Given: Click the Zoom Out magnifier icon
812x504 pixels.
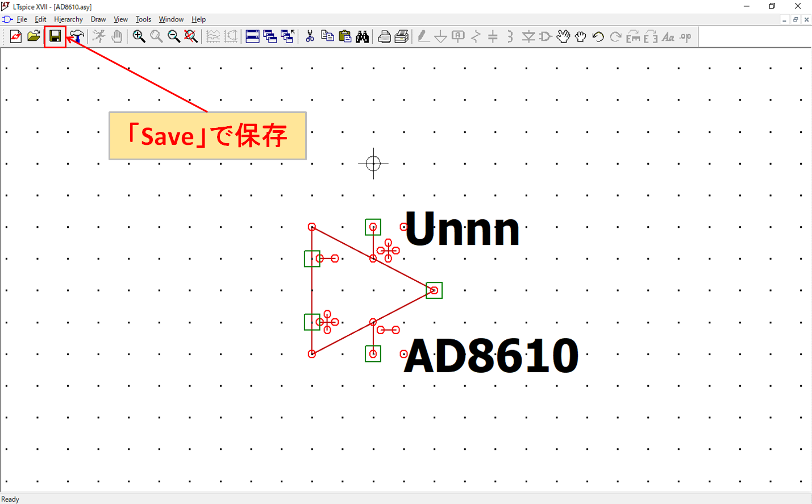Looking at the screenshot, I should 174,37.
